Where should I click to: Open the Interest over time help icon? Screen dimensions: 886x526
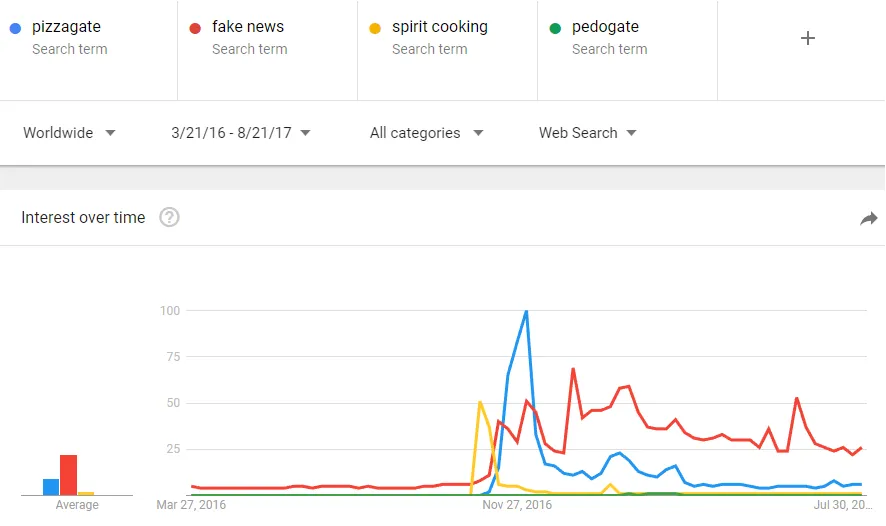click(169, 217)
